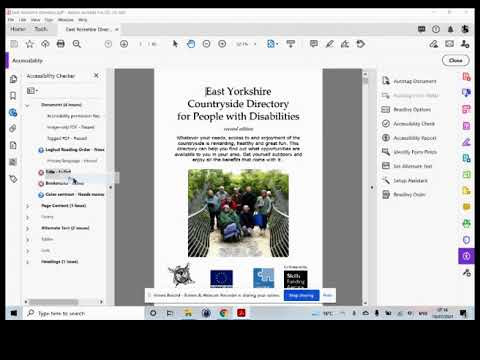This screenshot has height=360, width=480.
Task: Close the Accessibility Checker panel
Action: tap(96, 76)
